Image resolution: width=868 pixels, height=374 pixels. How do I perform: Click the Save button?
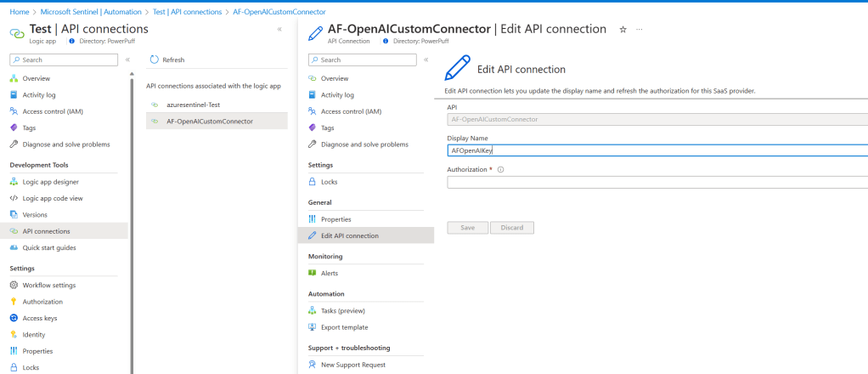click(467, 228)
